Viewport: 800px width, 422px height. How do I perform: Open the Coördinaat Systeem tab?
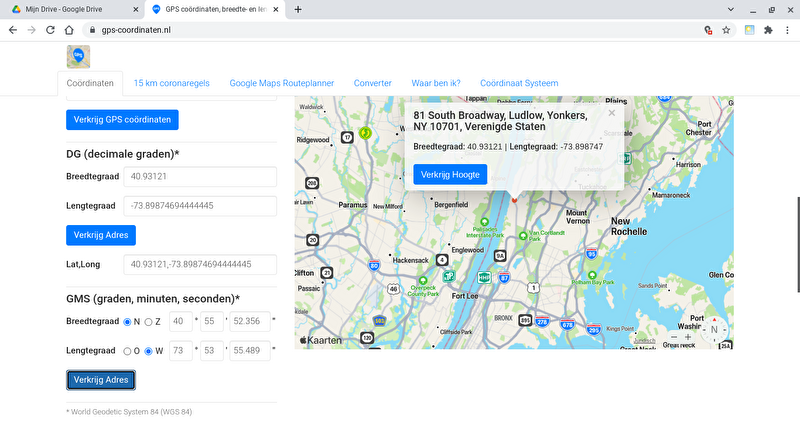519,83
